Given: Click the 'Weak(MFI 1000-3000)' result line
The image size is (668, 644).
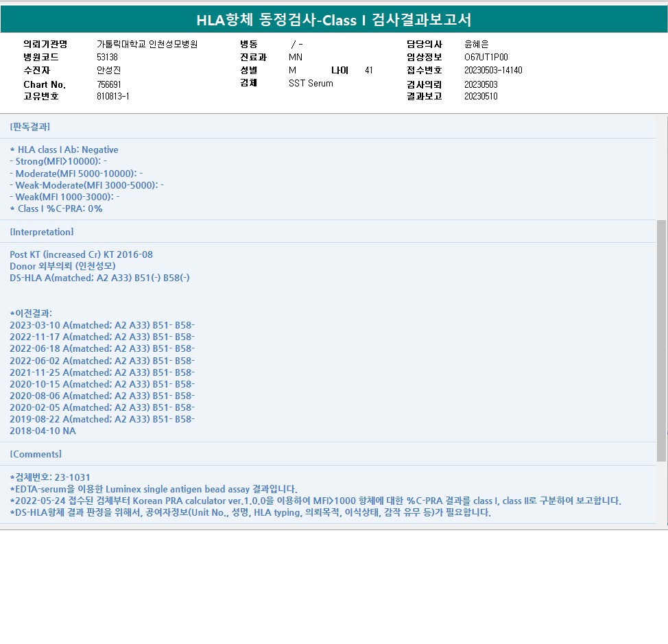Looking at the screenshot, I should point(64,197).
